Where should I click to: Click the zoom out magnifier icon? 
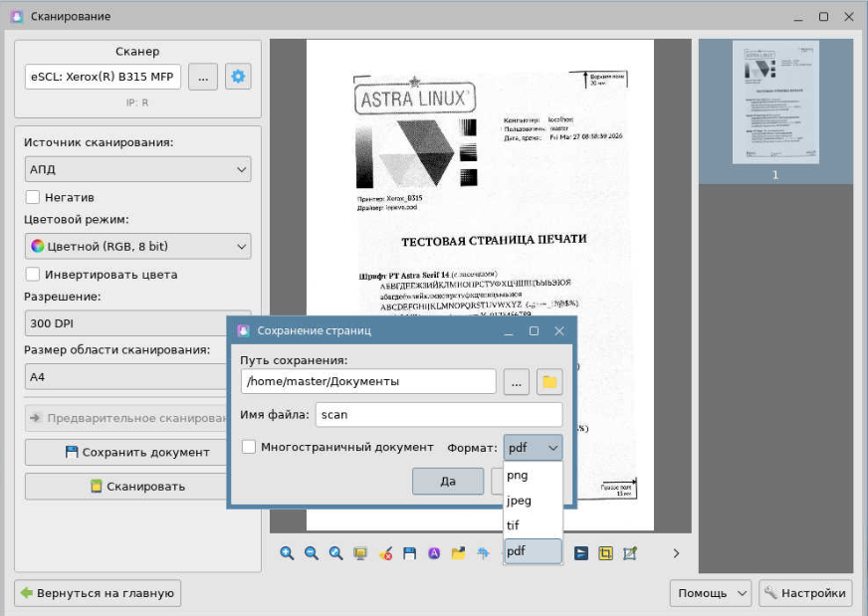(x=311, y=553)
